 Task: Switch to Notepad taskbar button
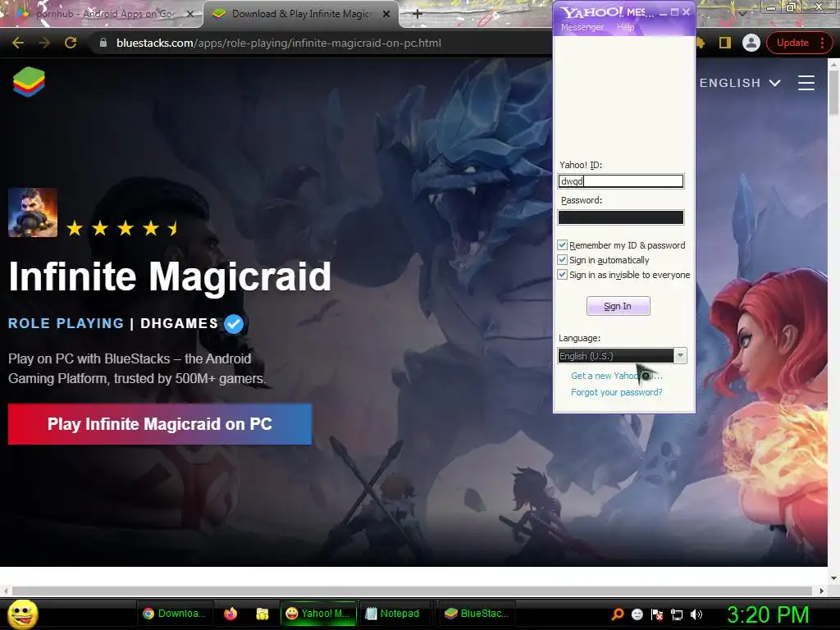pyautogui.click(x=393, y=614)
